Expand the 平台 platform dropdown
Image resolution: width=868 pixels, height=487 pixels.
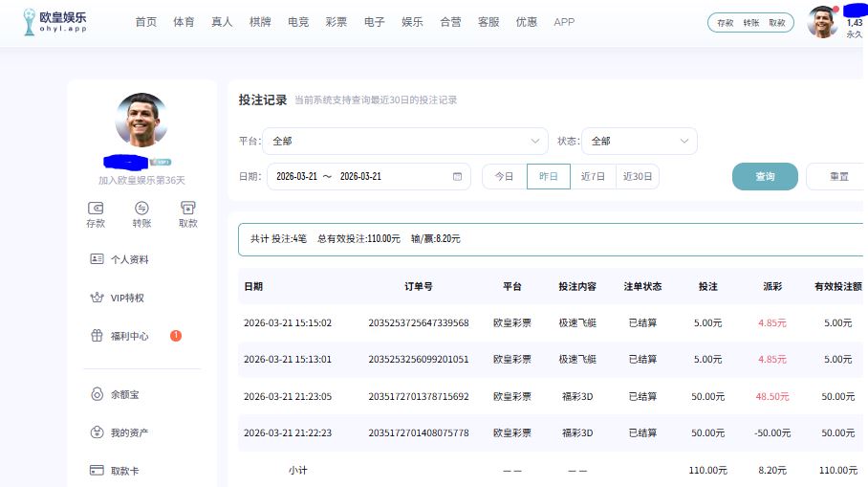pos(405,141)
